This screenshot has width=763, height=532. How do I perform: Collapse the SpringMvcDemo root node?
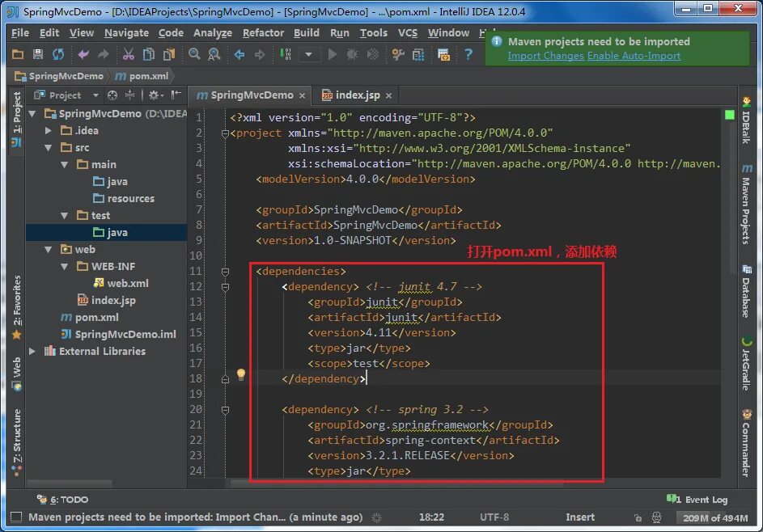tap(32, 114)
